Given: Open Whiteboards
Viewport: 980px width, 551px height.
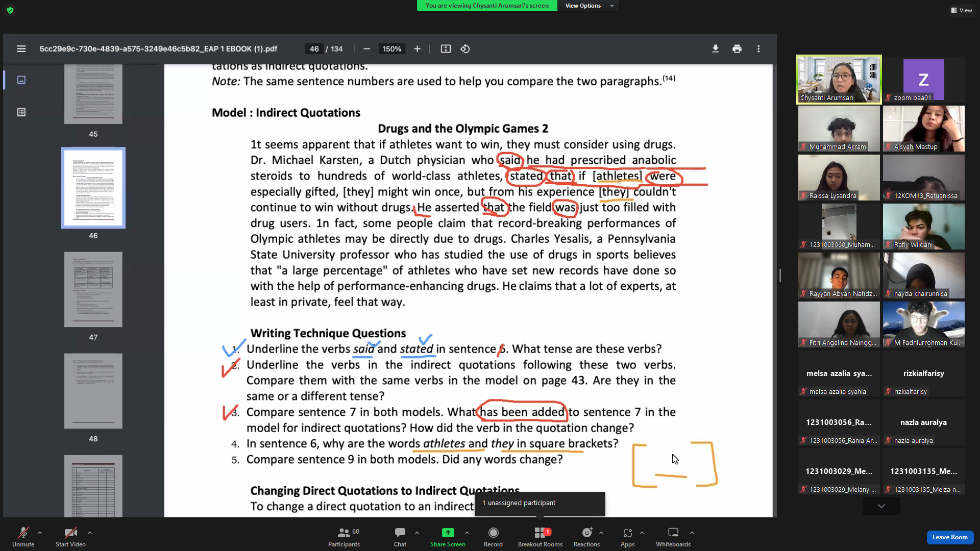Looking at the screenshot, I should 673,537.
